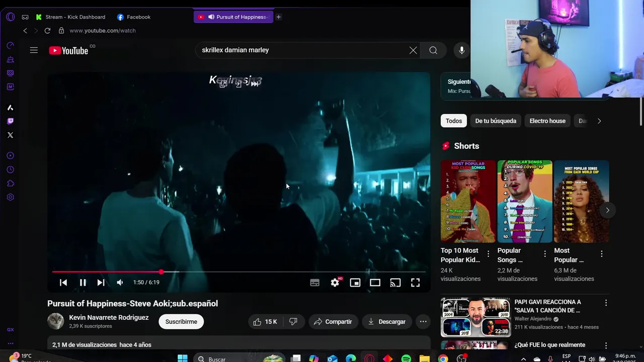The height and width of the screenshot is (362, 644).
Task: Select Pursuit of Happiness browser tab
Action: point(233,17)
